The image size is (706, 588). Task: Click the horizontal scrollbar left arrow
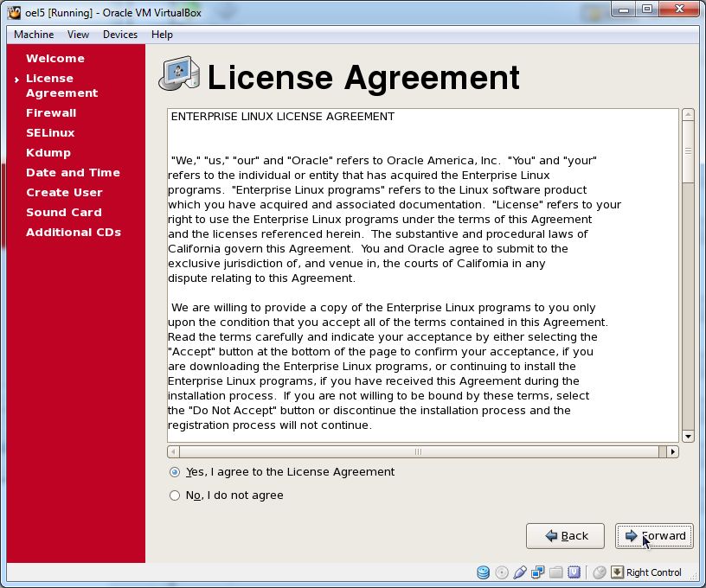point(173,451)
